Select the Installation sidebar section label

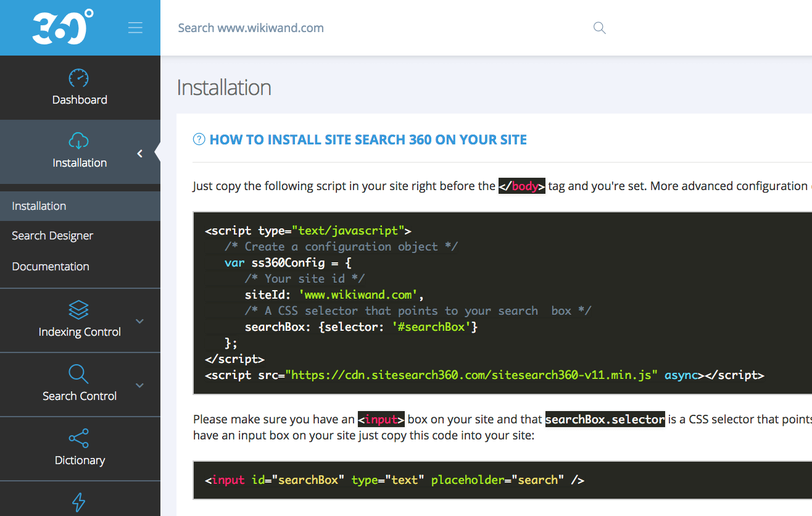tap(80, 163)
